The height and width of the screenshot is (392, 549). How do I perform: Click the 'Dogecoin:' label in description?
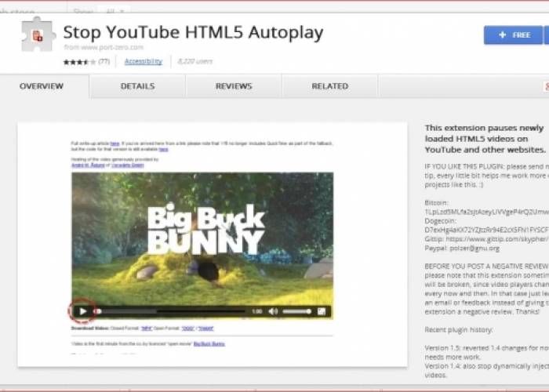tap(440, 221)
